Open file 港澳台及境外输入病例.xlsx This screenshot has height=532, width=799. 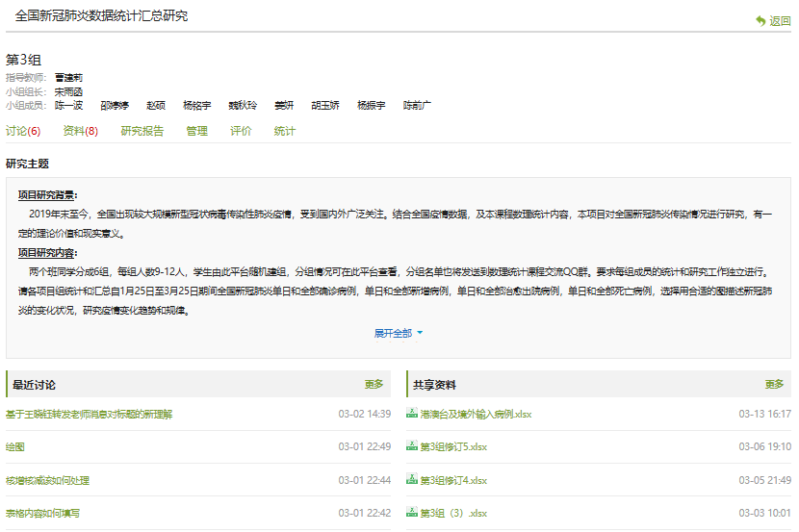coord(476,415)
